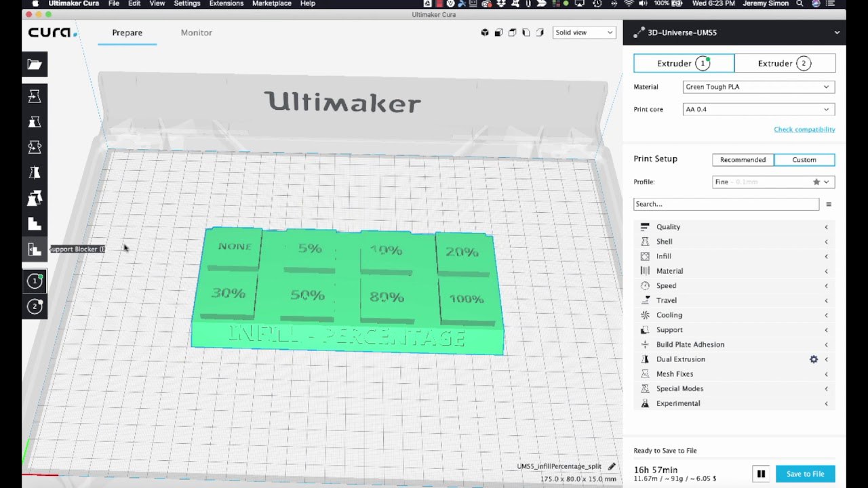Select the Scale tool

pos(35,122)
